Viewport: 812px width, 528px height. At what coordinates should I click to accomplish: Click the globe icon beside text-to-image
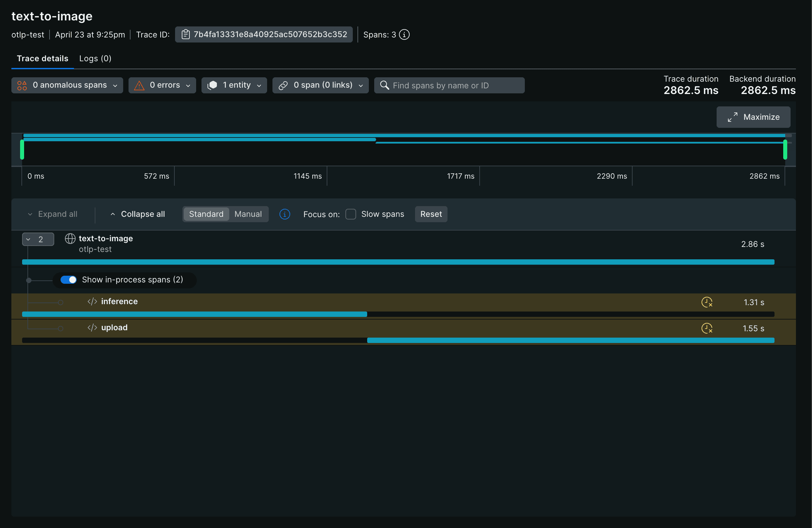[x=70, y=239]
